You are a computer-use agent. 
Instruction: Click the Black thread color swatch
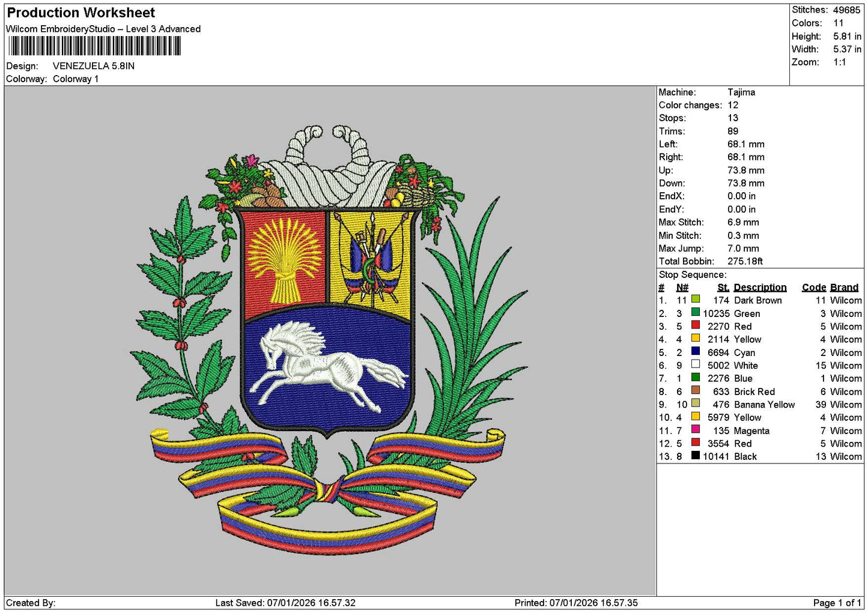point(696,455)
